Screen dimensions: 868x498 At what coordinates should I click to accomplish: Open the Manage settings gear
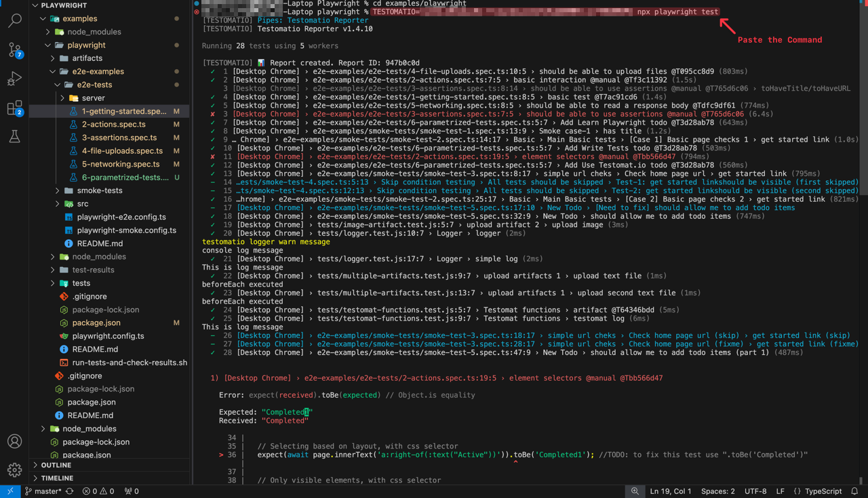[15, 470]
